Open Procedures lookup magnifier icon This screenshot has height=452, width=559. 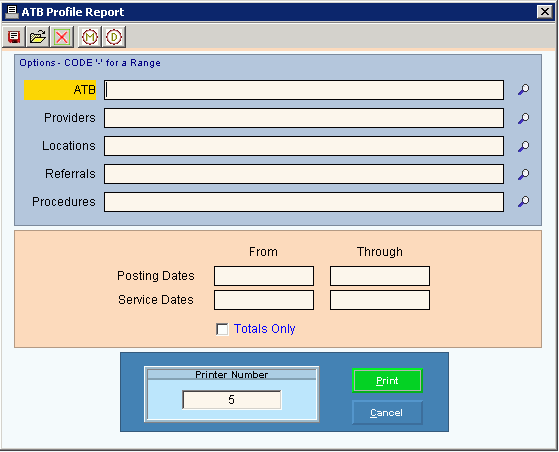point(523,201)
